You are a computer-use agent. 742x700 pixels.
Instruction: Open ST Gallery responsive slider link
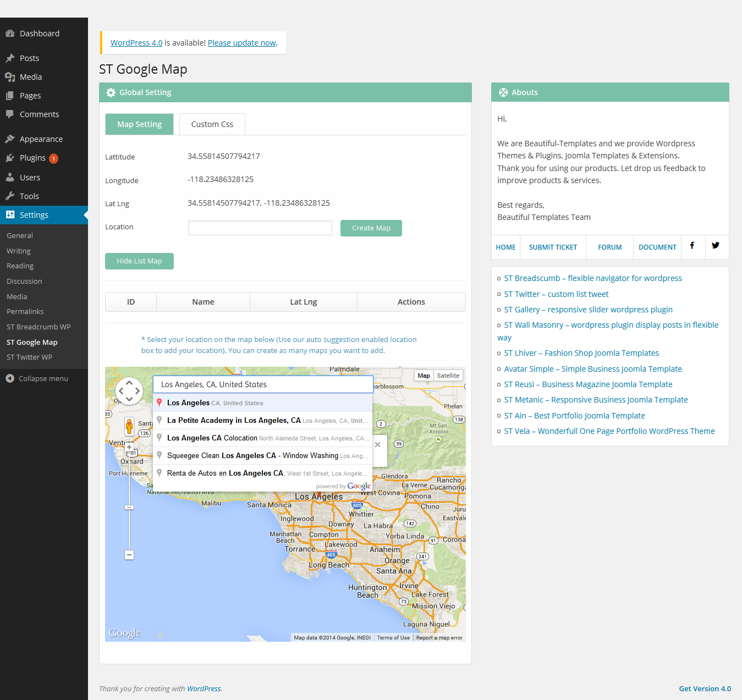coord(589,310)
